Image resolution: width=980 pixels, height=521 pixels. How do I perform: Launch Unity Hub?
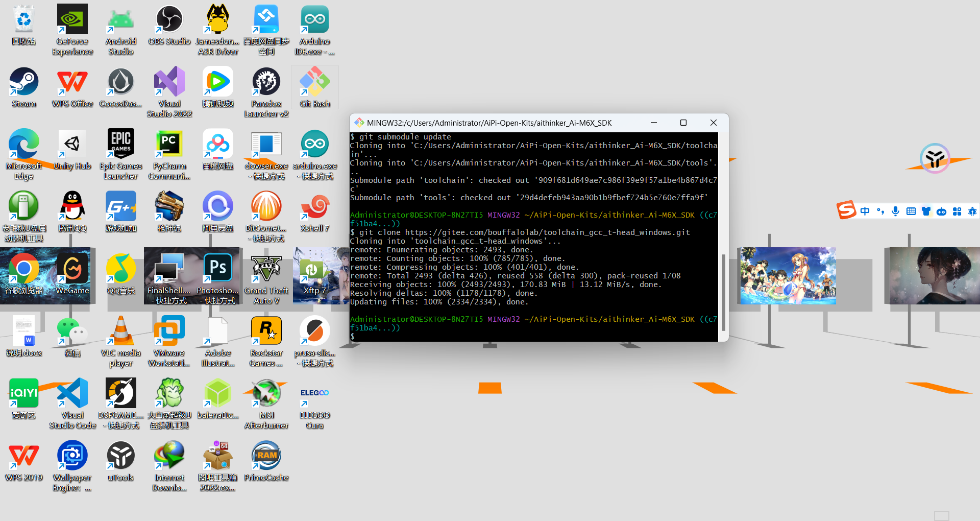click(72, 150)
